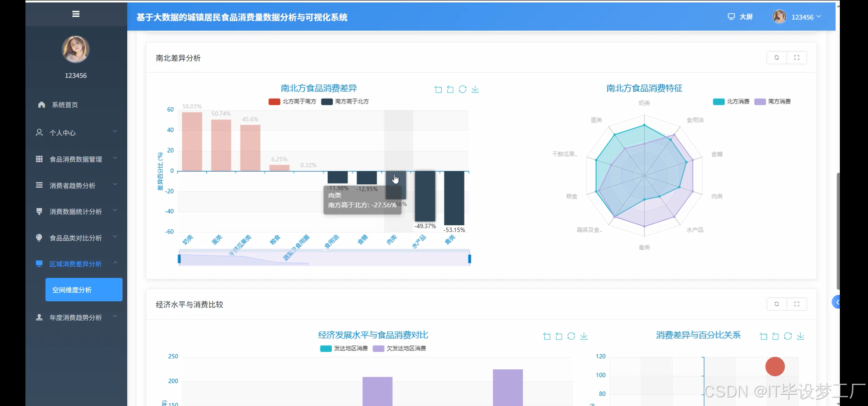
Task: Click the grid icon beside 食品消费数据管理
Action: pyautogui.click(x=40, y=158)
